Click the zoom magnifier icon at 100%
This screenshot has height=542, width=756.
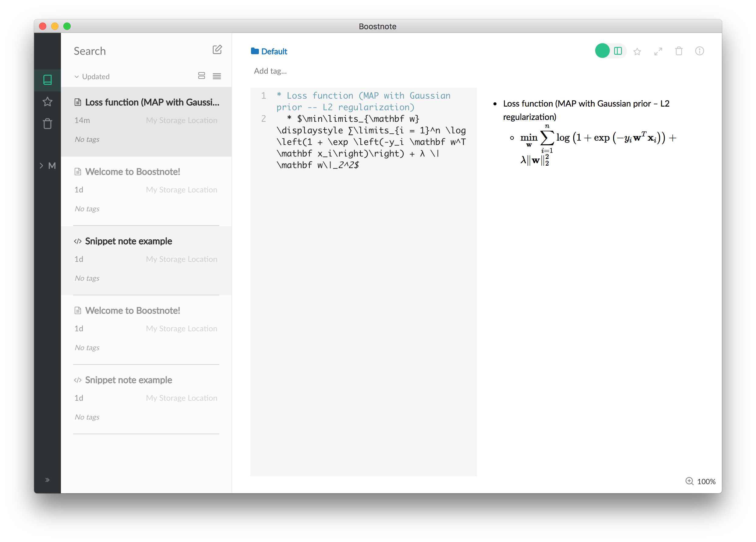click(x=689, y=481)
